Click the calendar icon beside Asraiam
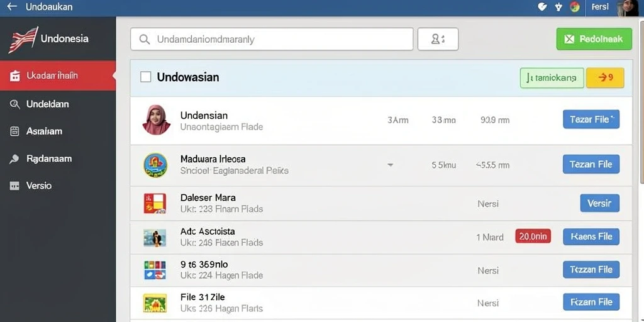Screen dimensions: 644x322 (x=14, y=131)
